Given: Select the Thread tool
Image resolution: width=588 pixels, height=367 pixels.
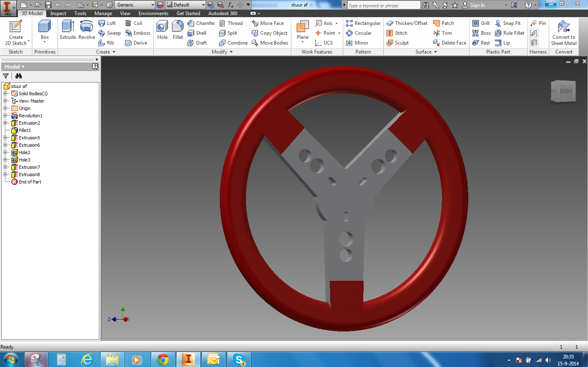Looking at the screenshot, I should coord(231,23).
